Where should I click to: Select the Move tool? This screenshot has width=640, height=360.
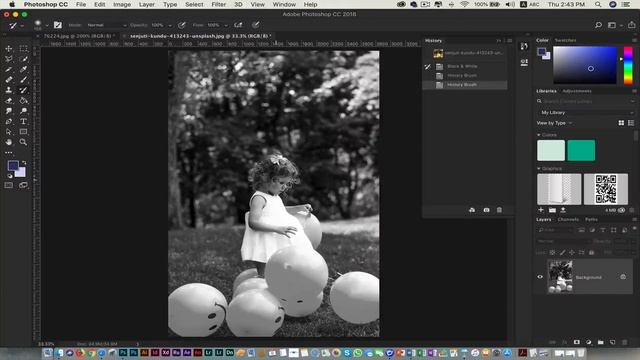[9, 49]
